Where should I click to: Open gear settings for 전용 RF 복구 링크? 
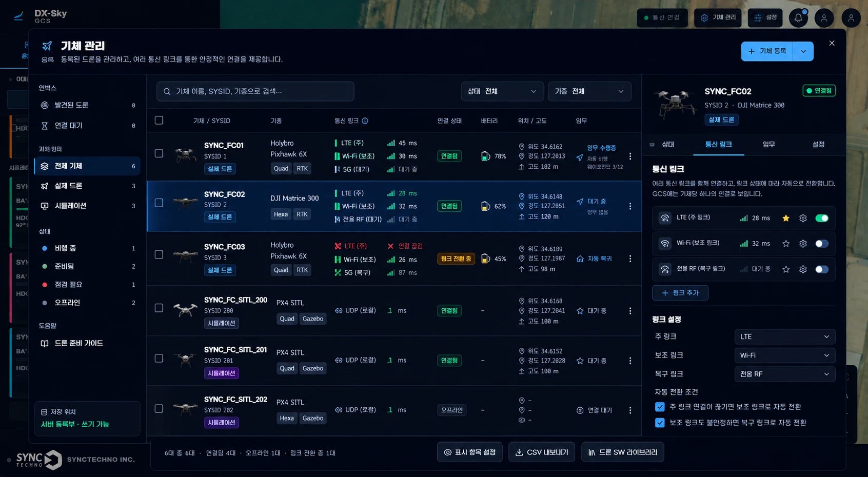tap(803, 269)
